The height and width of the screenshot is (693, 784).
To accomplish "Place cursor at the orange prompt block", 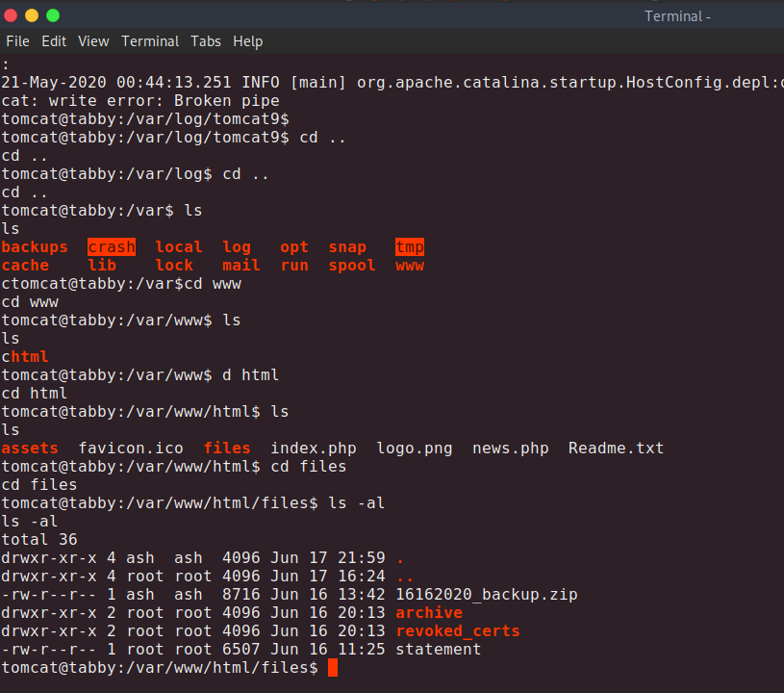I will 333,668.
